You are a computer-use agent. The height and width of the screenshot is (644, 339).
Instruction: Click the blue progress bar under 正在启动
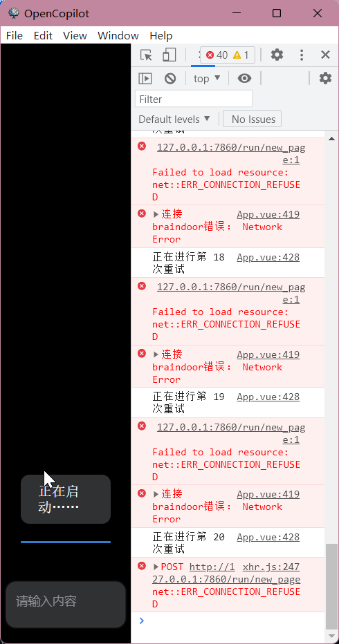pos(66,542)
